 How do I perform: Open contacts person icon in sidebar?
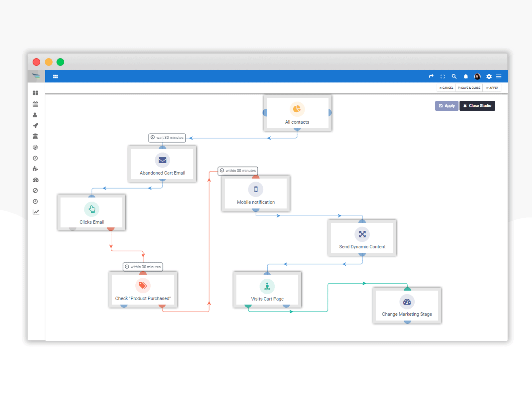35,115
